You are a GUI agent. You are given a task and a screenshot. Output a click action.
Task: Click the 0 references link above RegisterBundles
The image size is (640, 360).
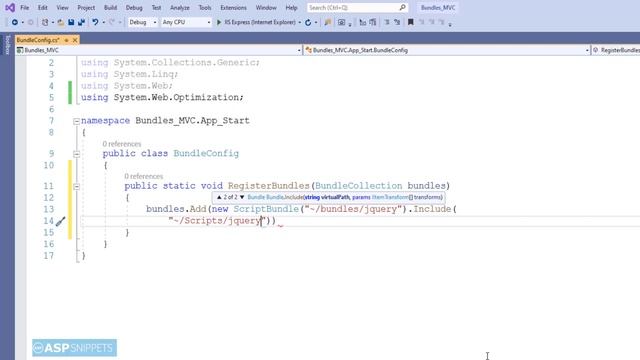[x=144, y=176]
